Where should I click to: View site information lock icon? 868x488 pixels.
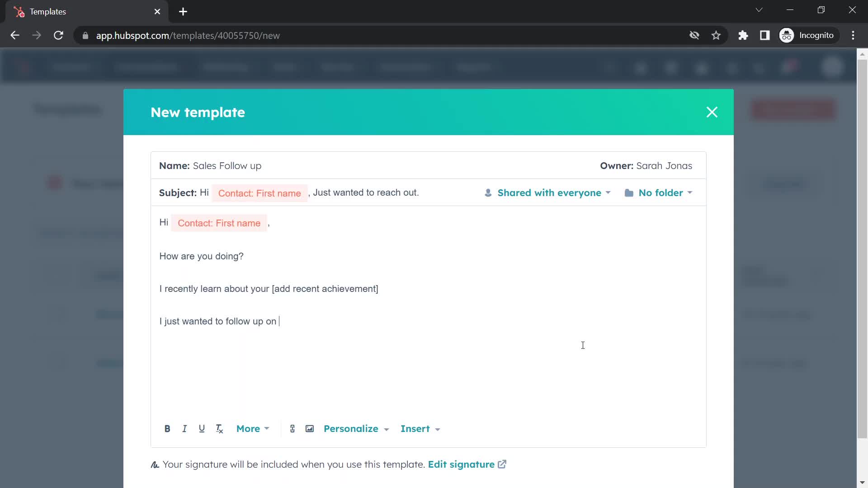pos(85,36)
